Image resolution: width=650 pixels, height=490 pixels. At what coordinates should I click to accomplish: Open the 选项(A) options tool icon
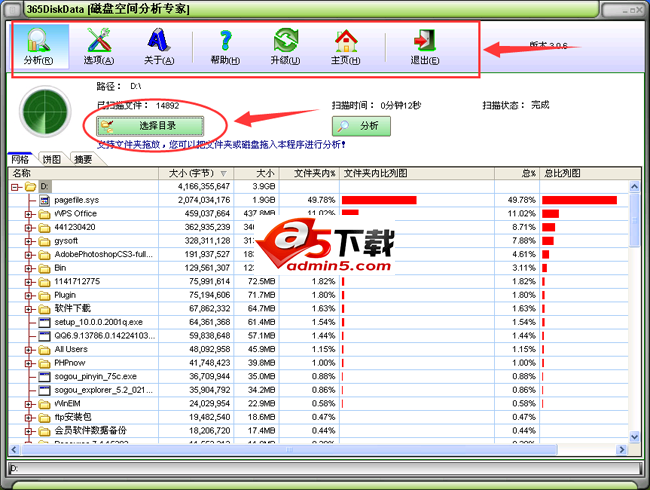click(x=99, y=46)
